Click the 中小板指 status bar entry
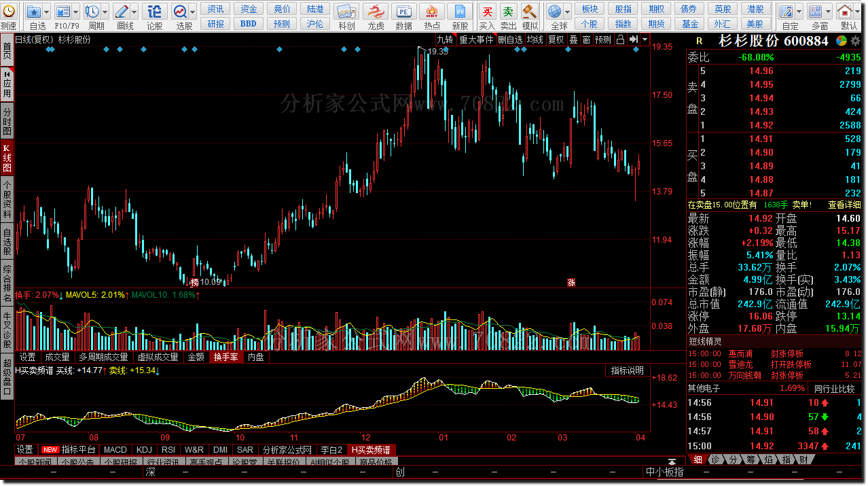 tap(664, 472)
